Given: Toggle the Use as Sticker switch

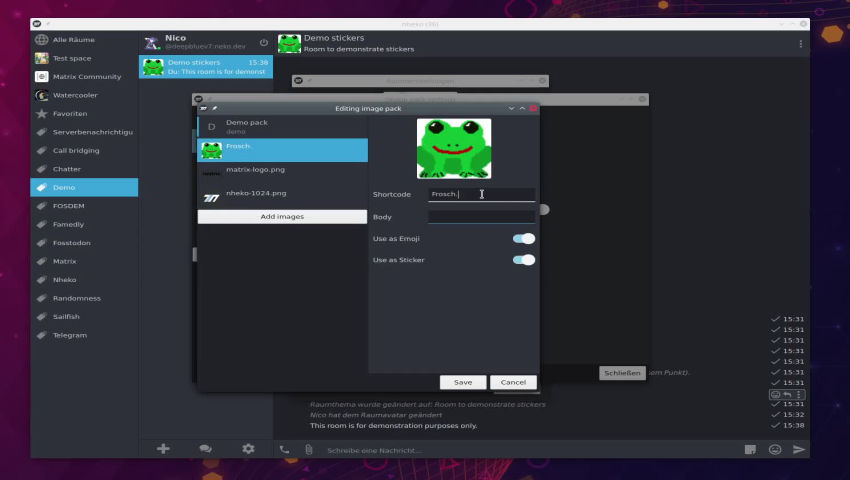Looking at the screenshot, I should (x=523, y=260).
